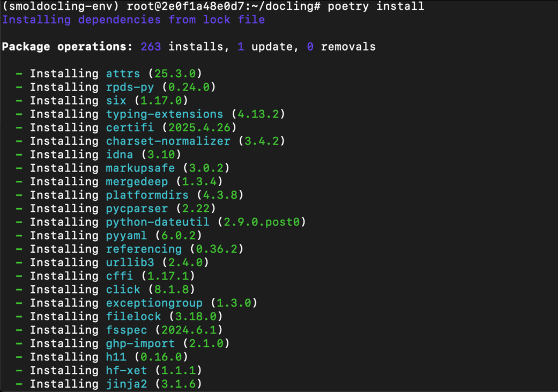Click the '(smoldocling-env)' environment prefix
Viewport: 558px width, 392px height.
[x=60, y=7]
